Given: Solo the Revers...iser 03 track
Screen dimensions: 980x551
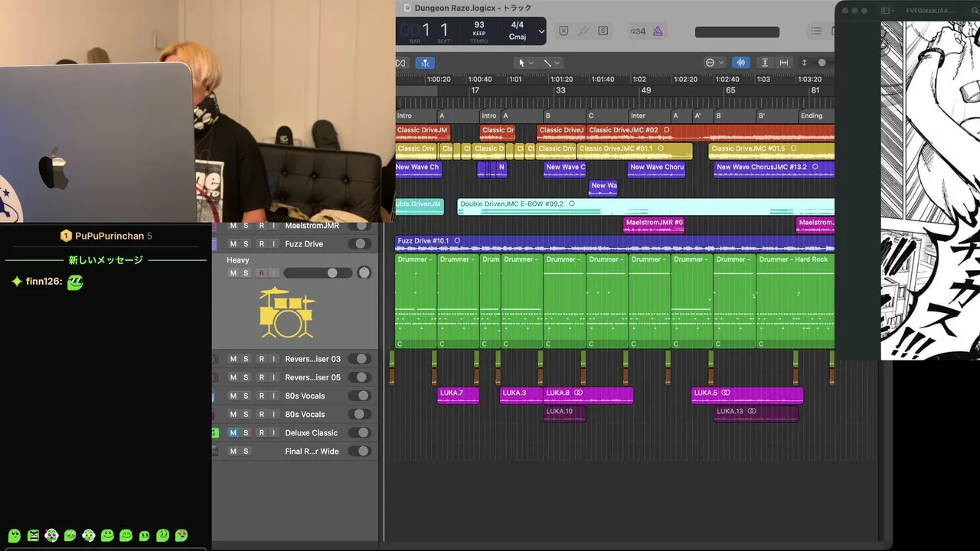Looking at the screenshot, I should (x=246, y=359).
